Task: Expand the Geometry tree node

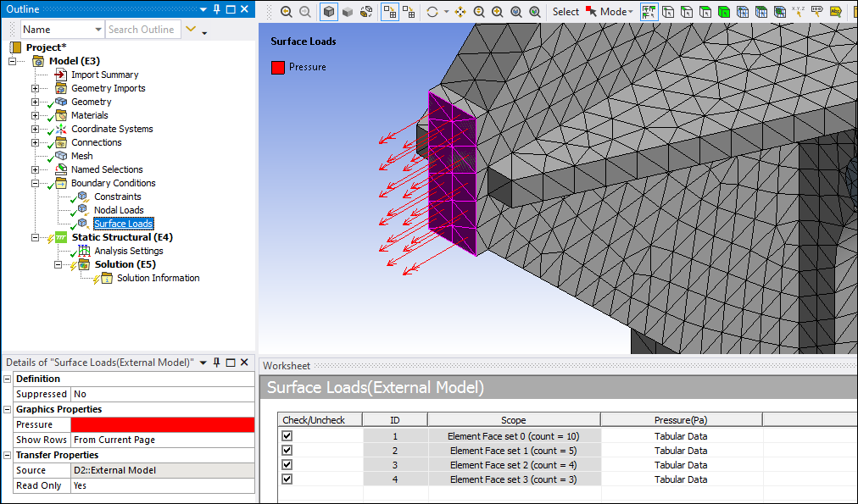Action: tap(35, 102)
